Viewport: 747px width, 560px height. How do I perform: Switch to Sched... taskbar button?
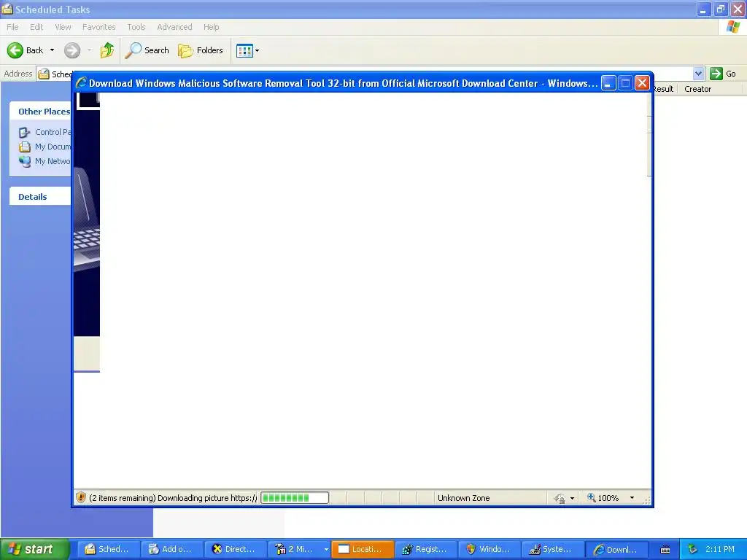coord(109,549)
